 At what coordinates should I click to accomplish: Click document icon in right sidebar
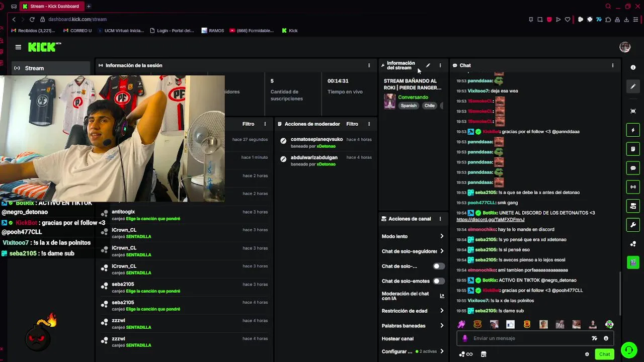click(633, 149)
